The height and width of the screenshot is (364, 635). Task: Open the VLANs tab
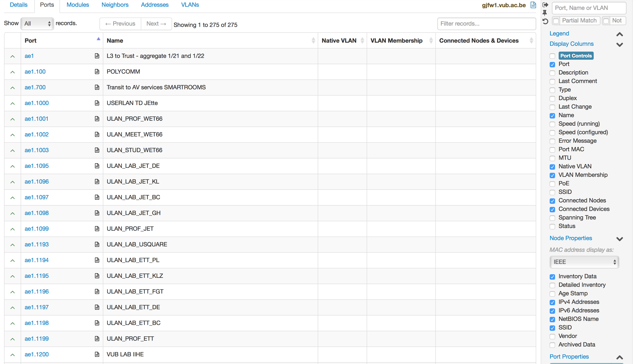[190, 5]
